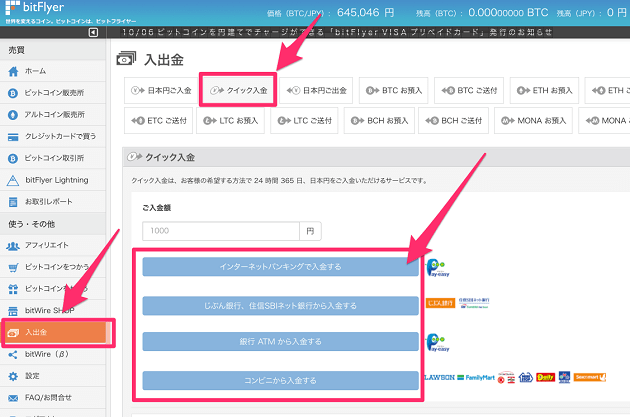The height and width of the screenshot is (417, 630).
Task: Click the ご入金額 amount input field
Action: [221, 231]
